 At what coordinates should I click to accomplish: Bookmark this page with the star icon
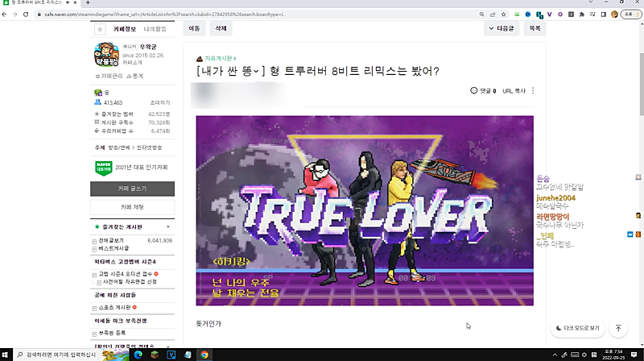tap(504, 15)
